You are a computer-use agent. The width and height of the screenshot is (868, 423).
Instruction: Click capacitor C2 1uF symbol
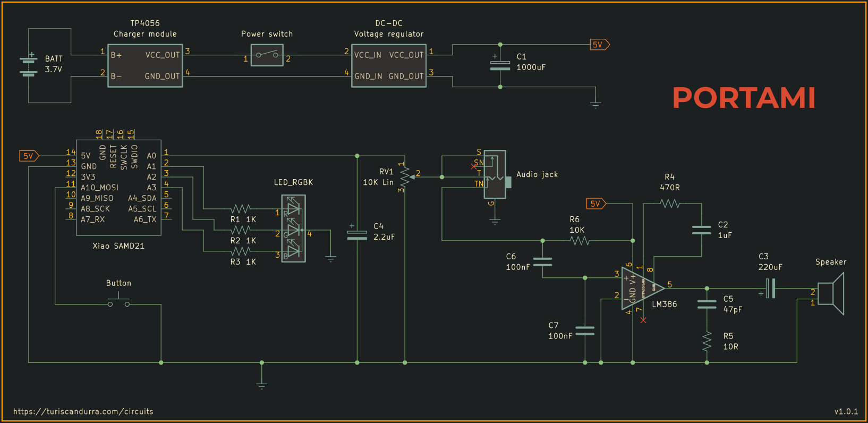pos(702,230)
